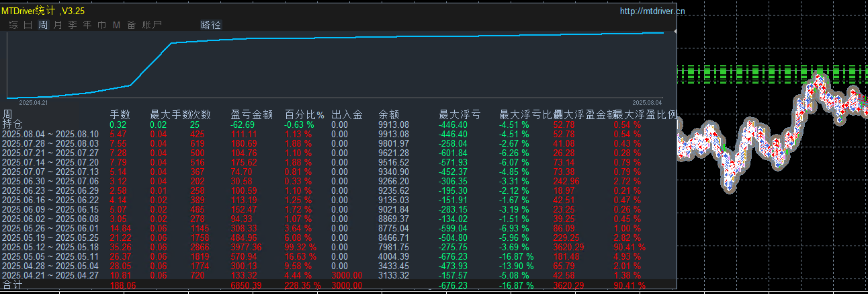Screen dimensions: 868x294
Task: Click the 3977.36 profit amount cell
Action: (246, 247)
